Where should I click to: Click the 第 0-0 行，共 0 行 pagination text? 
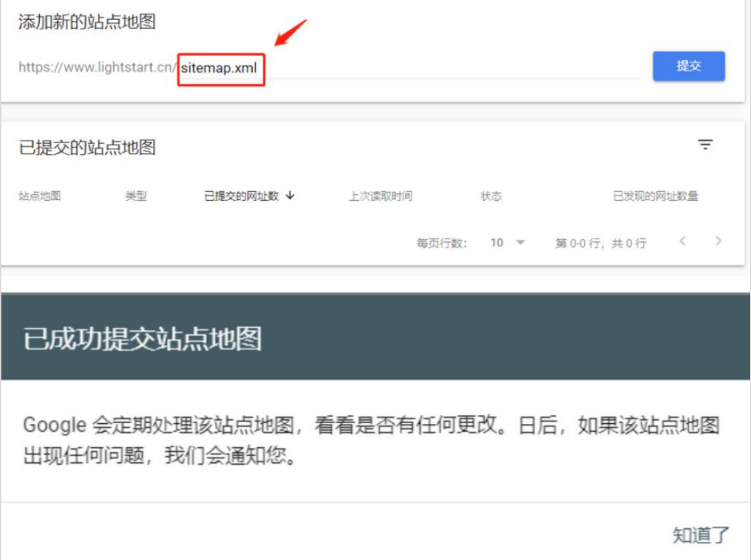[601, 243]
